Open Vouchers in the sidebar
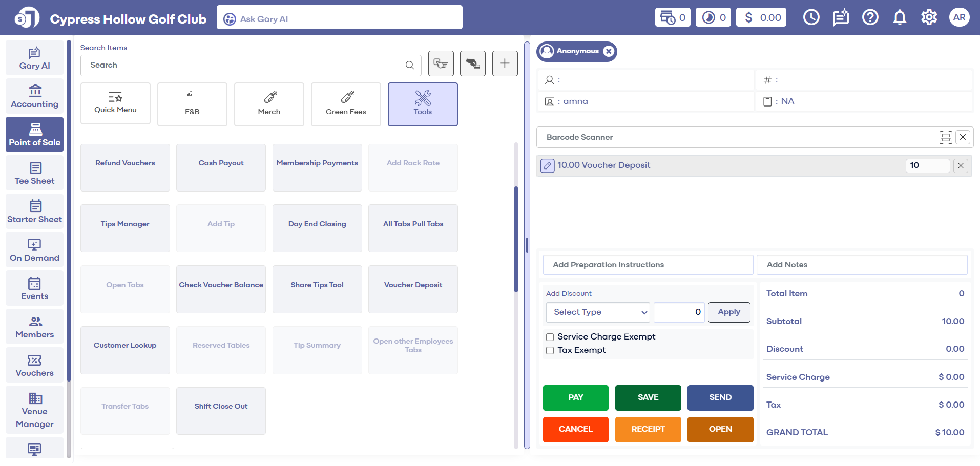 point(34,365)
